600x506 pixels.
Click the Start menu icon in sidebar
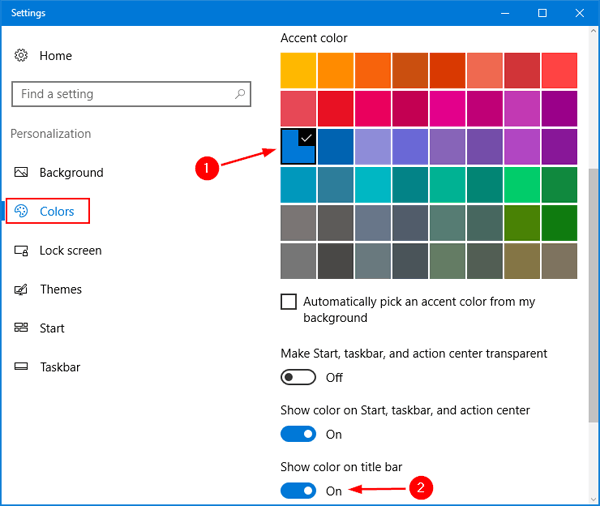coord(21,328)
